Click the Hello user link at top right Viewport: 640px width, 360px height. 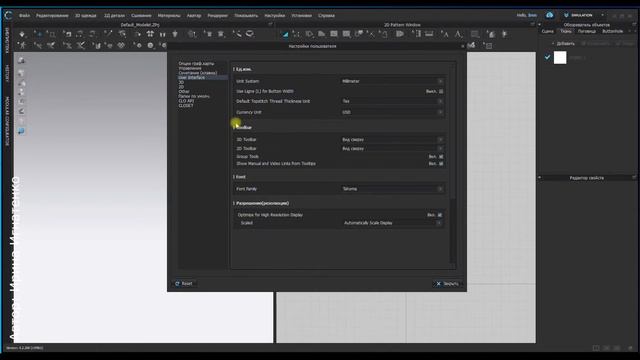(527, 16)
